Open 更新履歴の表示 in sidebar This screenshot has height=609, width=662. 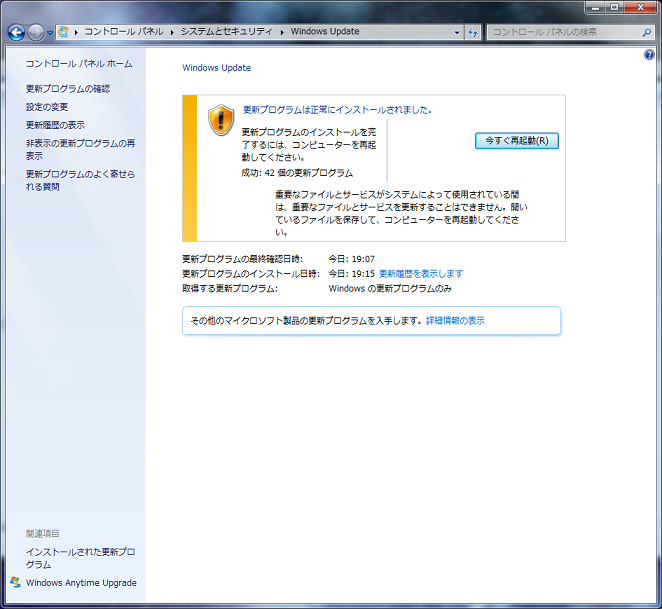[55, 125]
